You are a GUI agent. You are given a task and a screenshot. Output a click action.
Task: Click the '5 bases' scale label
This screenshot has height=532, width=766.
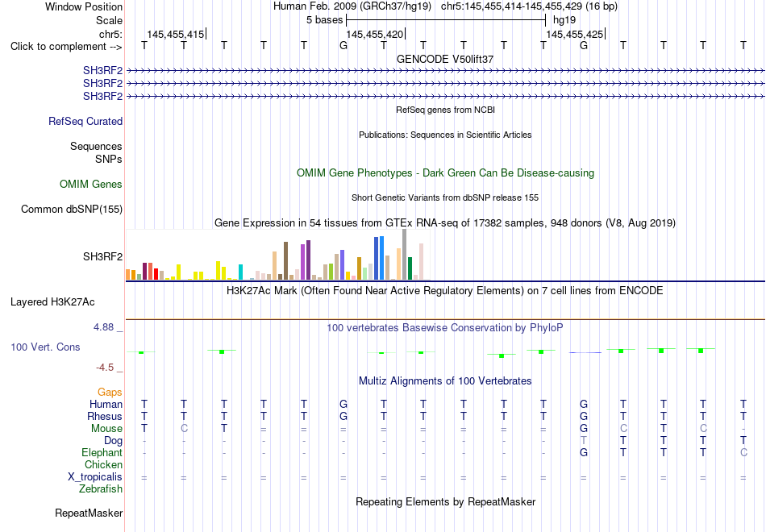[x=324, y=20]
